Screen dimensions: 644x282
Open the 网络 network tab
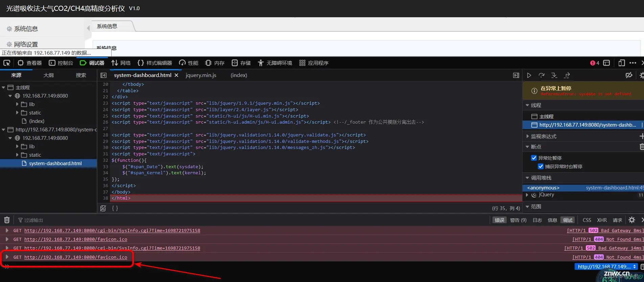pos(121,63)
